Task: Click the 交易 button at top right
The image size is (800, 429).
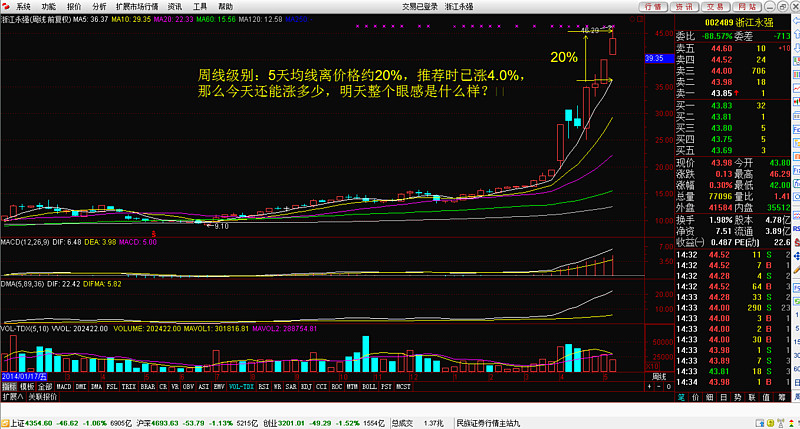Action: 713,6
